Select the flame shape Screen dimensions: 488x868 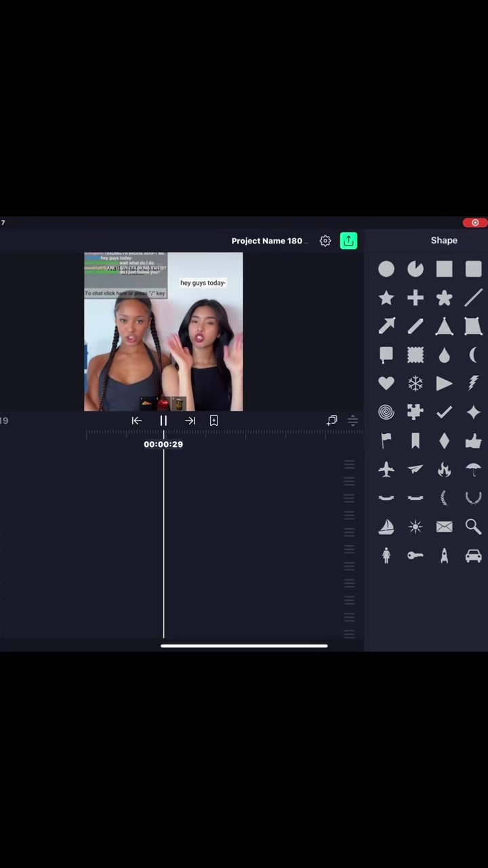pos(444,469)
